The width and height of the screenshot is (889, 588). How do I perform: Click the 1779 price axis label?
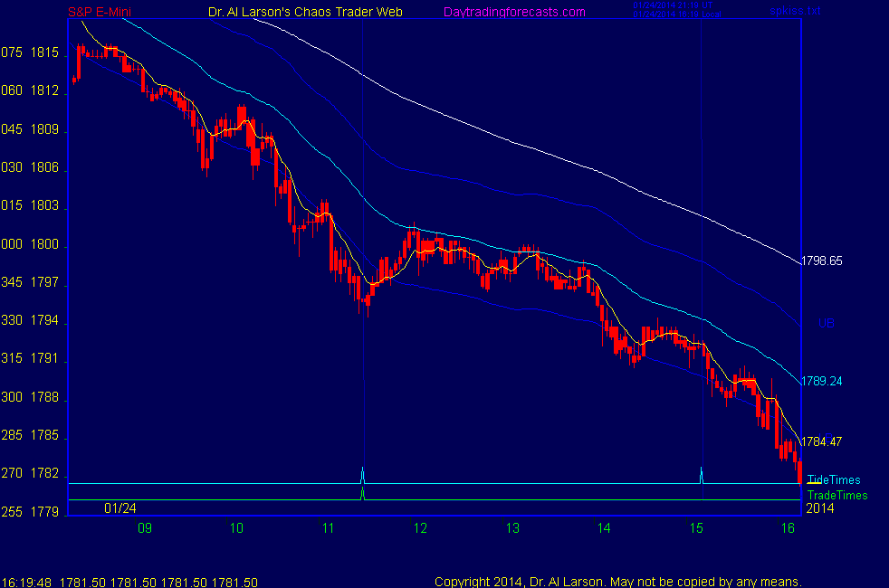tap(44, 511)
